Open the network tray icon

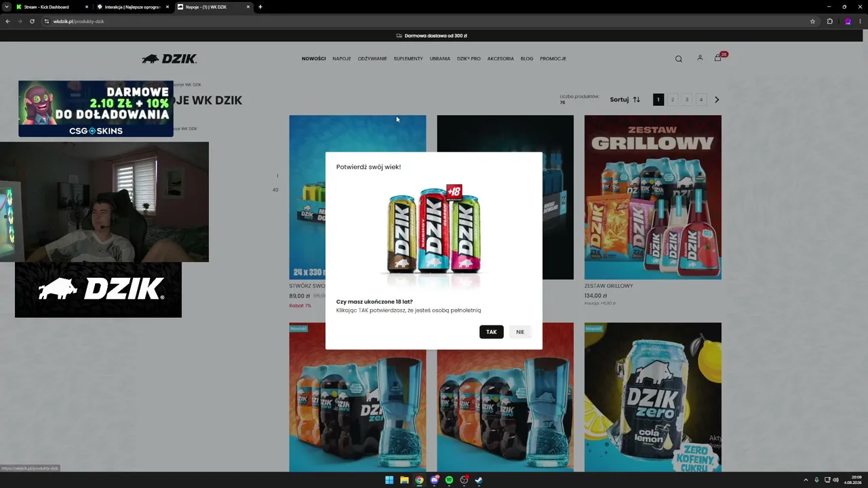pyautogui.click(x=827, y=480)
